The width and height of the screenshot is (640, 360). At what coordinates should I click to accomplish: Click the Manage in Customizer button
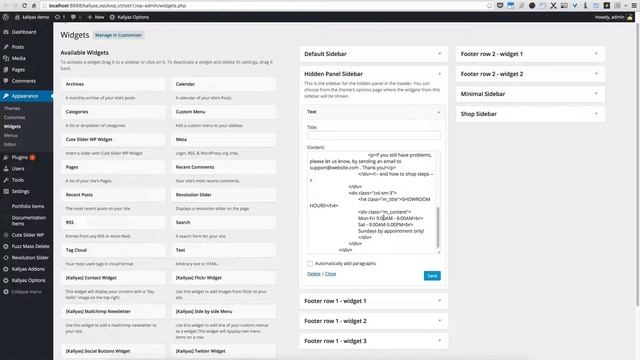pyautogui.click(x=118, y=35)
